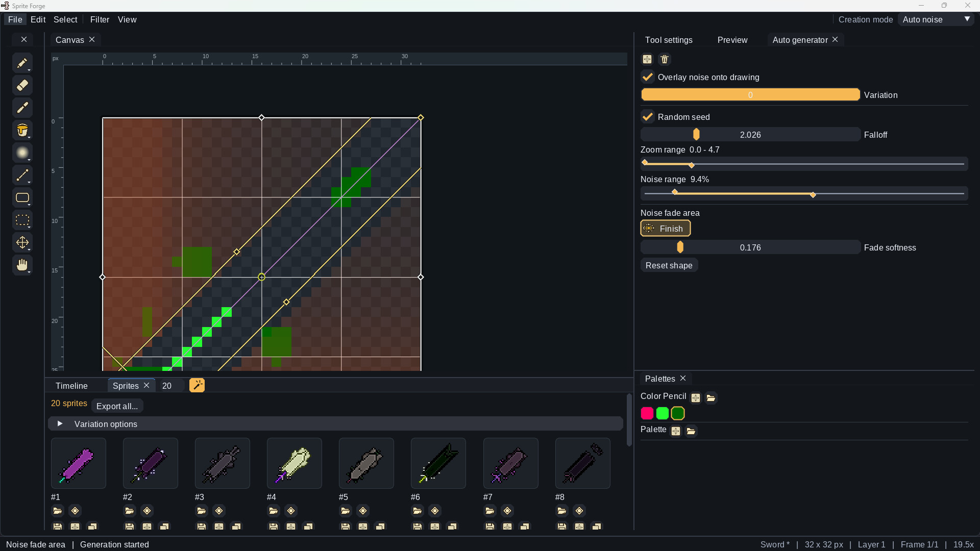
Task: Expand the Variation options section
Action: coord(336,424)
